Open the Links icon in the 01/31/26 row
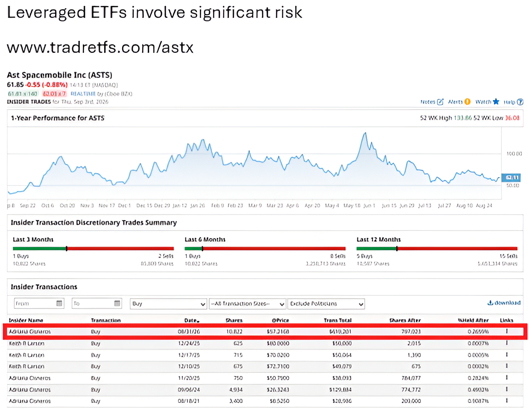The width and height of the screenshot is (532, 413). coord(507,331)
